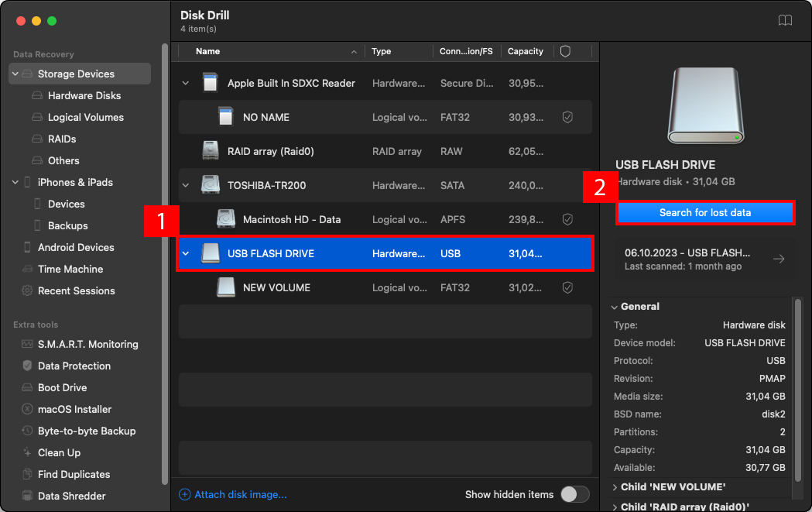The image size is (812, 512).
Task: Click the book help icon in title bar
Action: pos(785,20)
